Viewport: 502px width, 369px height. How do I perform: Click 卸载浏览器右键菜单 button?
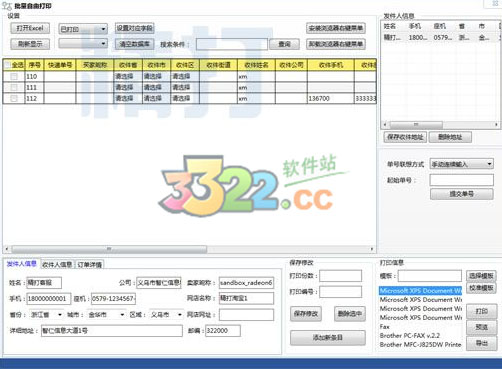336,44
